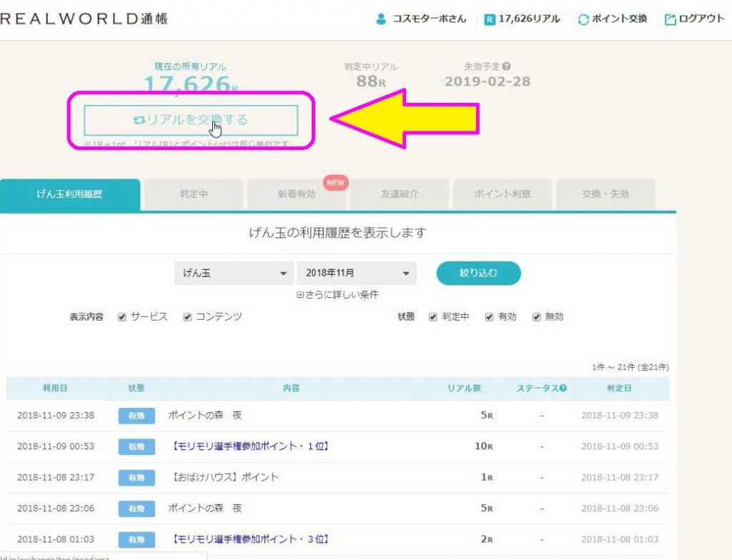The height and width of the screenshot is (560, 732).
Task: Click the 絞り込む filter button
Action: [x=478, y=273]
